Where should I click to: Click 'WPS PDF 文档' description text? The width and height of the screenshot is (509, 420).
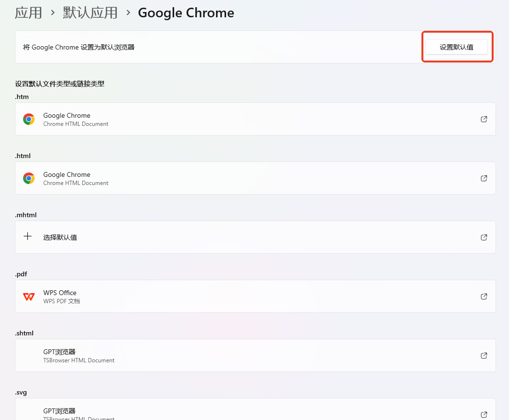click(x=62, y=301)
